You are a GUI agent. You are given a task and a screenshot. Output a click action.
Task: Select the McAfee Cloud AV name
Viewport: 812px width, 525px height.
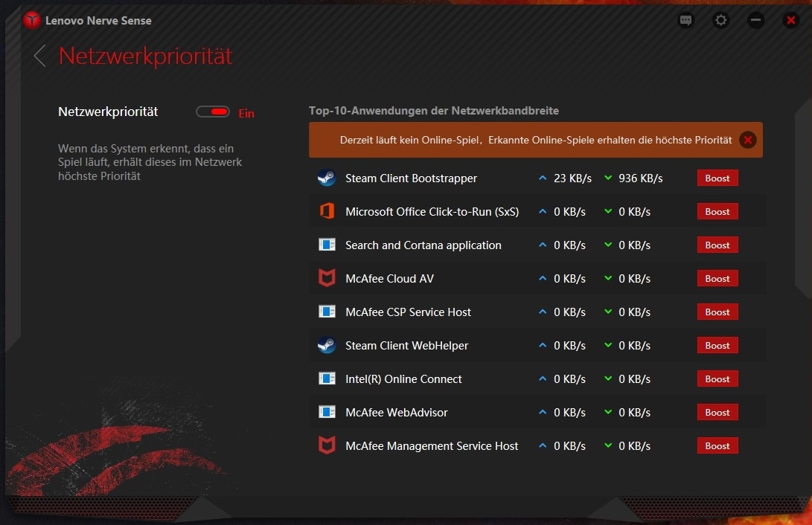coord(389,279)
